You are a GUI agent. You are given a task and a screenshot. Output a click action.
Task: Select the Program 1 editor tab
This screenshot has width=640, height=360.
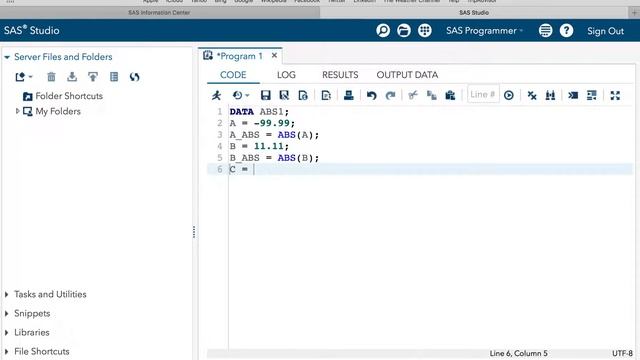pyautogui.click(x=239, y=56)
